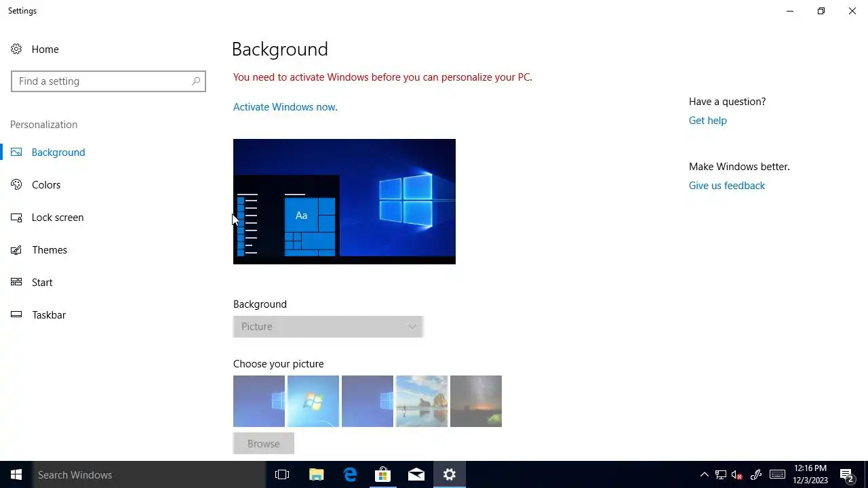
Task: Click the Taskbar icon in sidebar
Action: coord(16,314)
